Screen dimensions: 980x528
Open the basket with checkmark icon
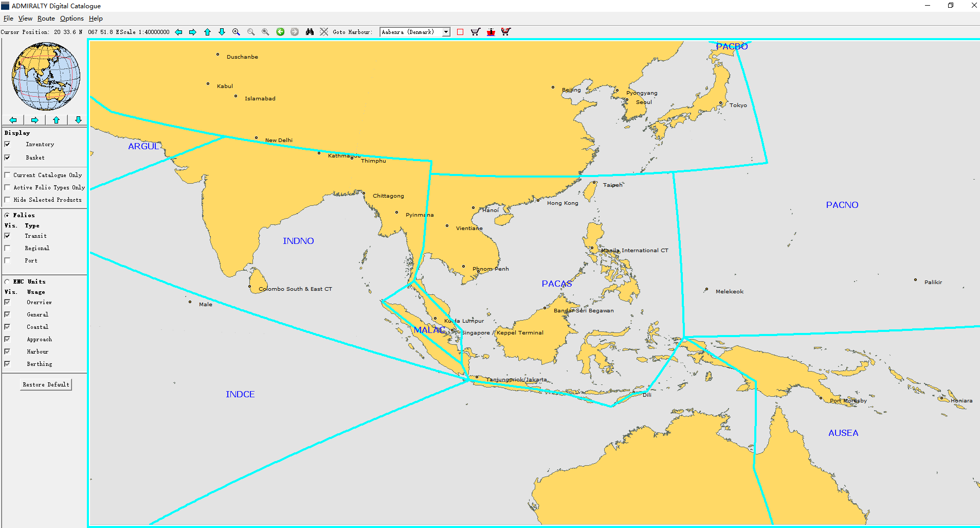pos(476,32)
